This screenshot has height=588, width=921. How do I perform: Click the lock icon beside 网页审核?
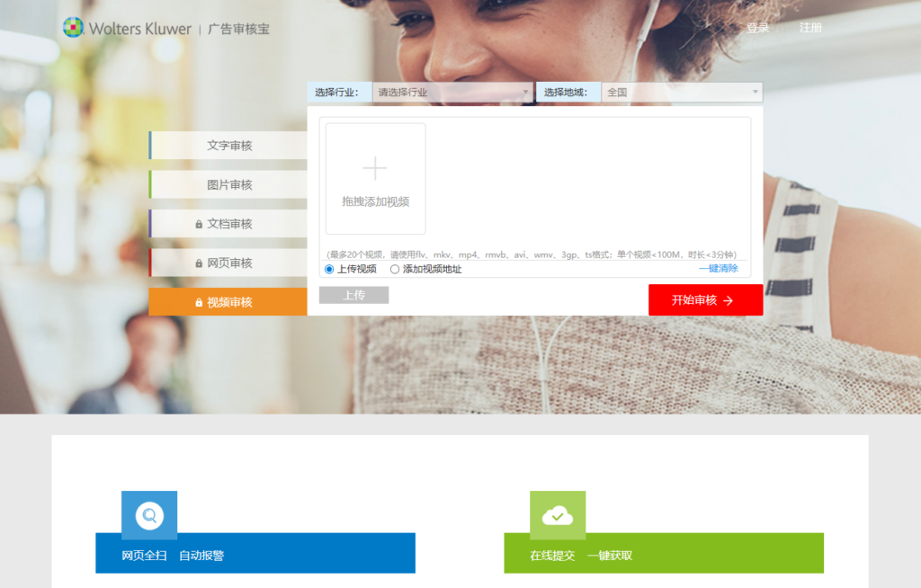tap(199, 263)
